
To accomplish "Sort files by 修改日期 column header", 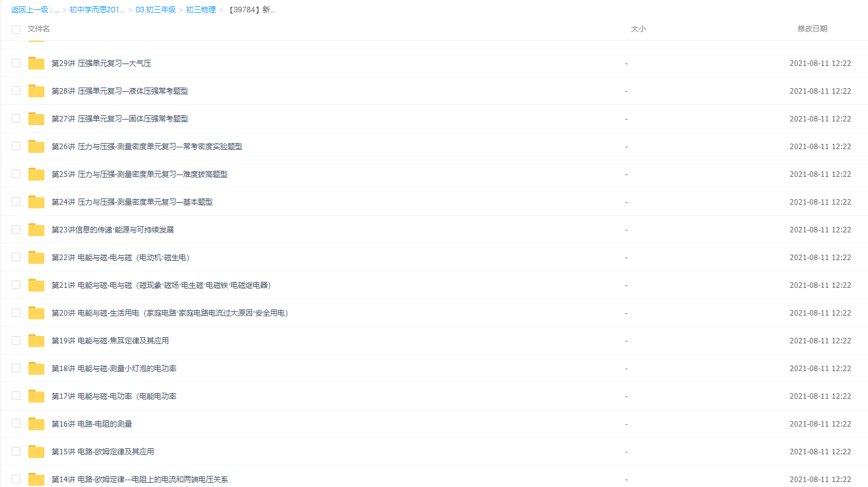I will point(812,29).
